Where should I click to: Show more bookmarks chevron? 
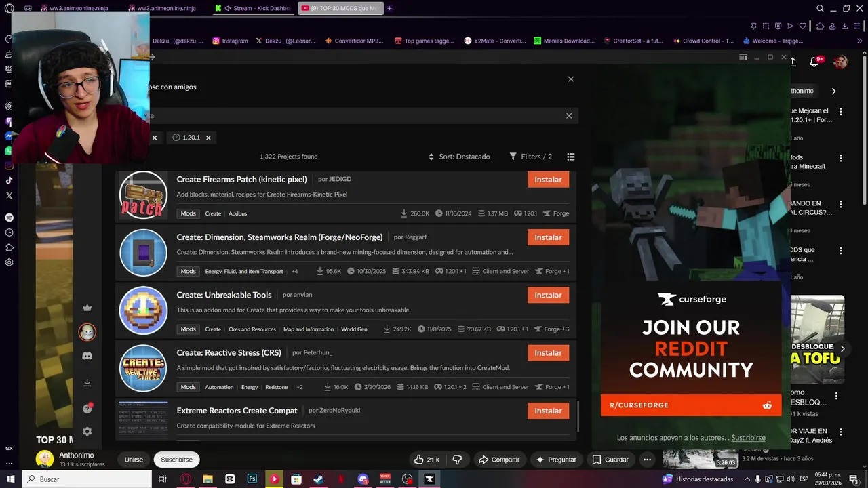coord(858,41)
